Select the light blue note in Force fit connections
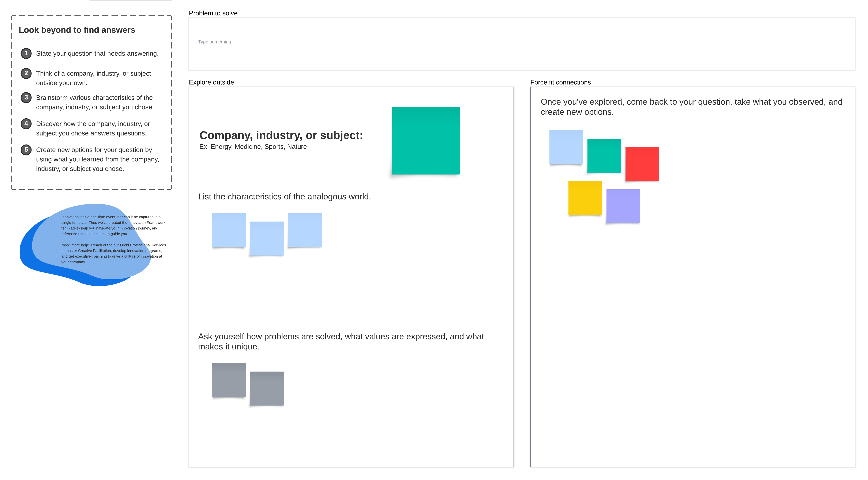868x480 pixels. click(x=566, y=147)
